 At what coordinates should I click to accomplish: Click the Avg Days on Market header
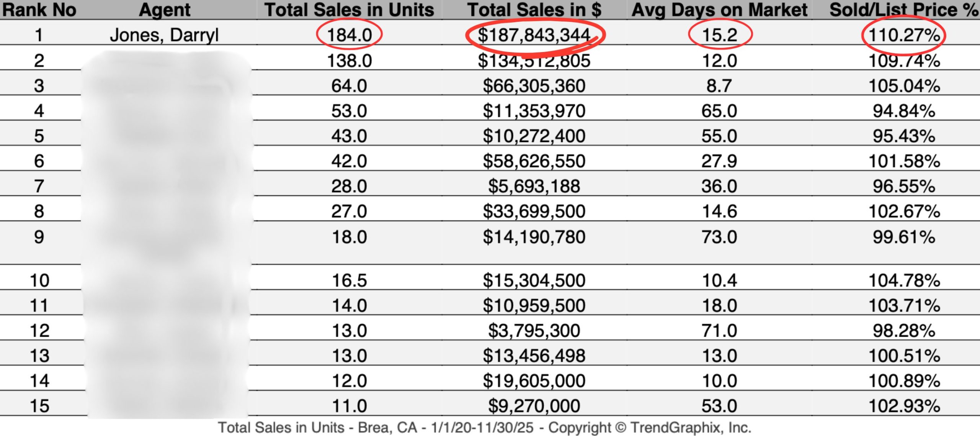(719, 10)
